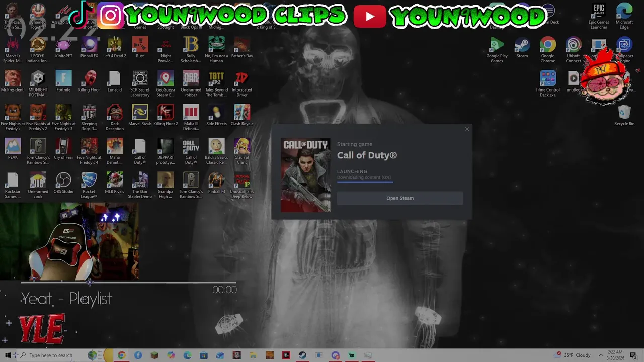Image resolution: width=644 pixels, height=362 pixels.
Task: Select the Unusual Tales Deep Below icon
Action: [x=242, y=185]
